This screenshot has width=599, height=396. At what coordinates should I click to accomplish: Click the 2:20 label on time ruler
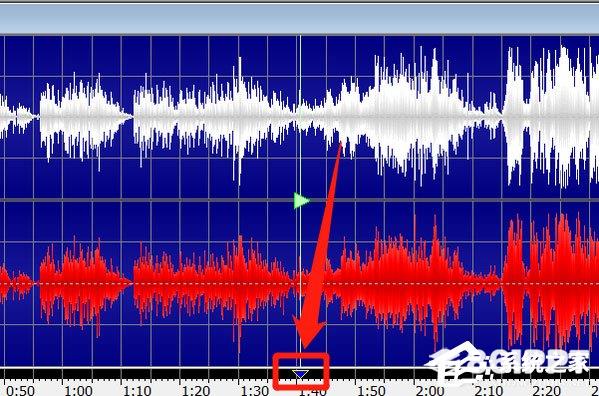[547, 391]
